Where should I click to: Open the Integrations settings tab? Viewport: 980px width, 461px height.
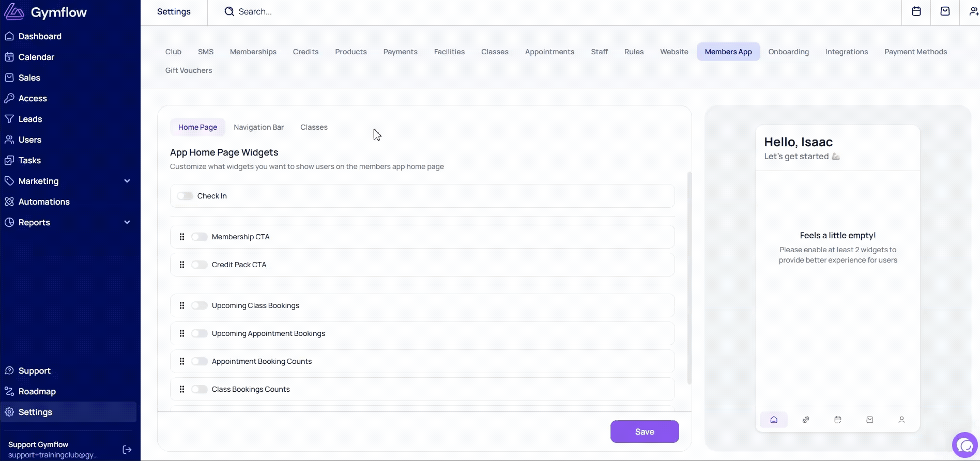(x=846, y=52)
